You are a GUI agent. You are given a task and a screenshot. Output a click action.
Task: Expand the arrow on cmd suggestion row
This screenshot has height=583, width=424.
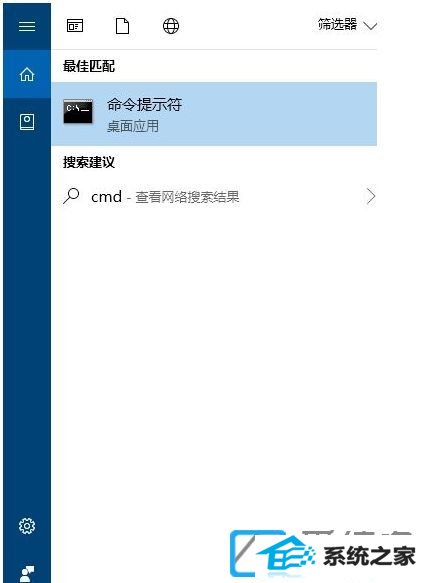(x=370, y=196)
